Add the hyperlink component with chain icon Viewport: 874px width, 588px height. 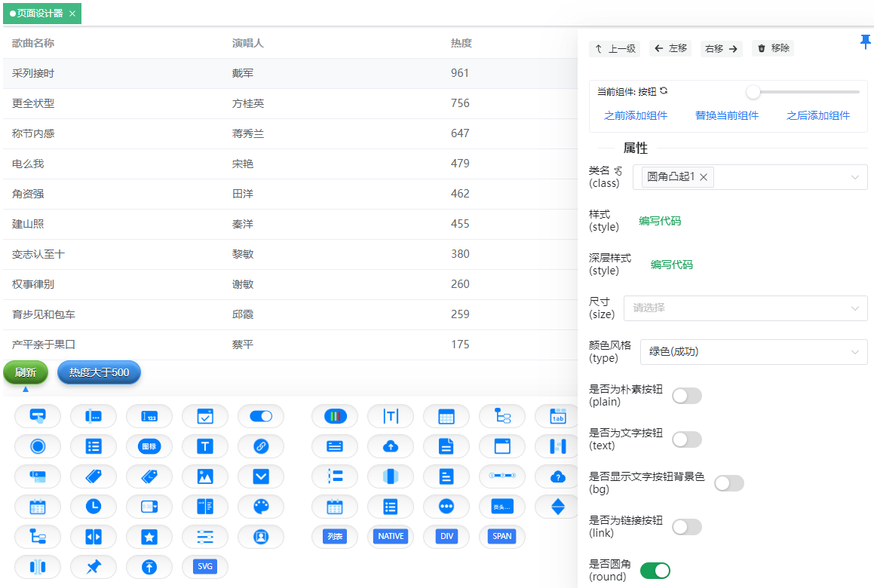pos(261,446)
